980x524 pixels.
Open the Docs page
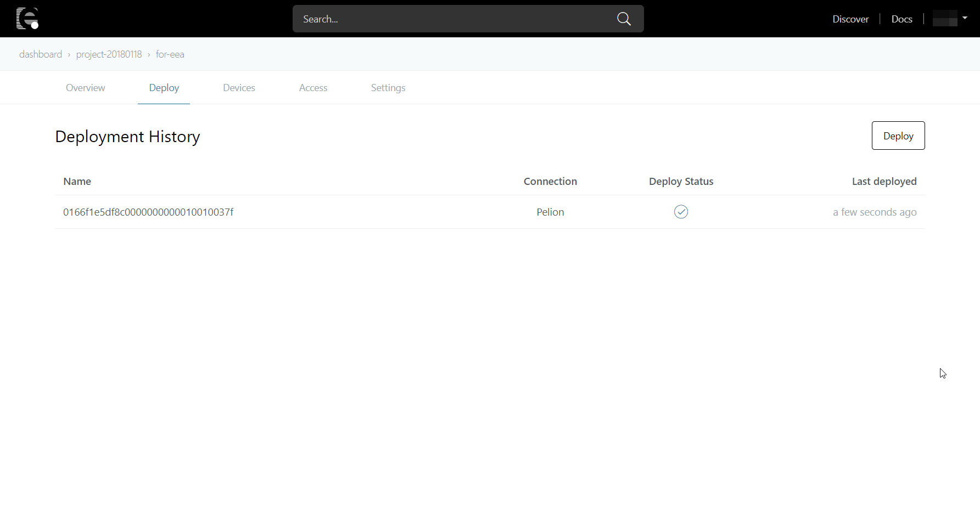pos(901,18)
